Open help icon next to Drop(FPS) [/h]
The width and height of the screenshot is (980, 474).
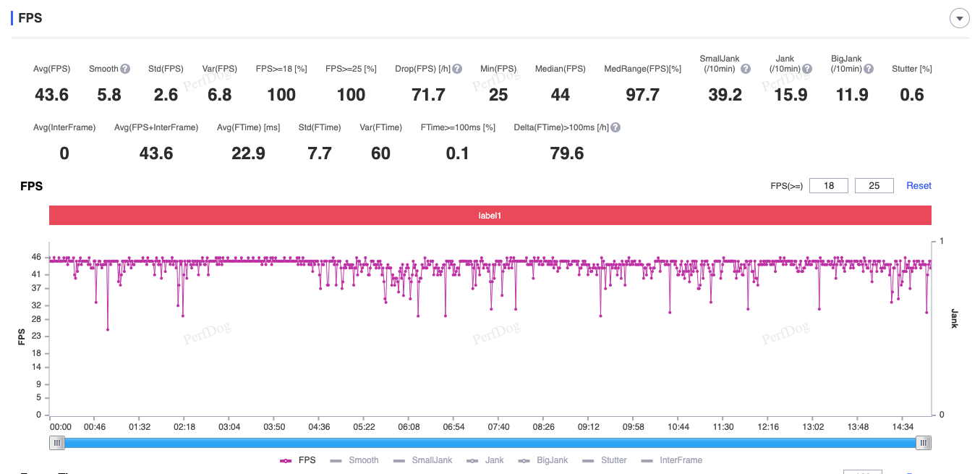457,69
